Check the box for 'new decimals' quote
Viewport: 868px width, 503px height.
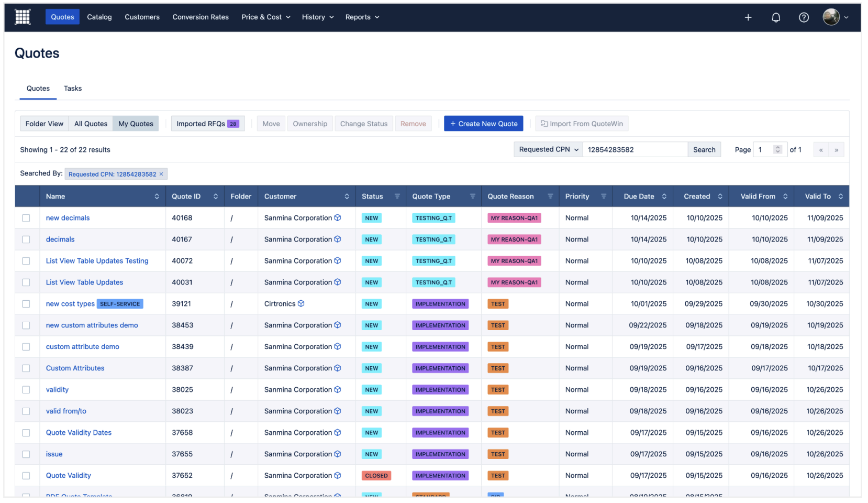coord(26,218)
